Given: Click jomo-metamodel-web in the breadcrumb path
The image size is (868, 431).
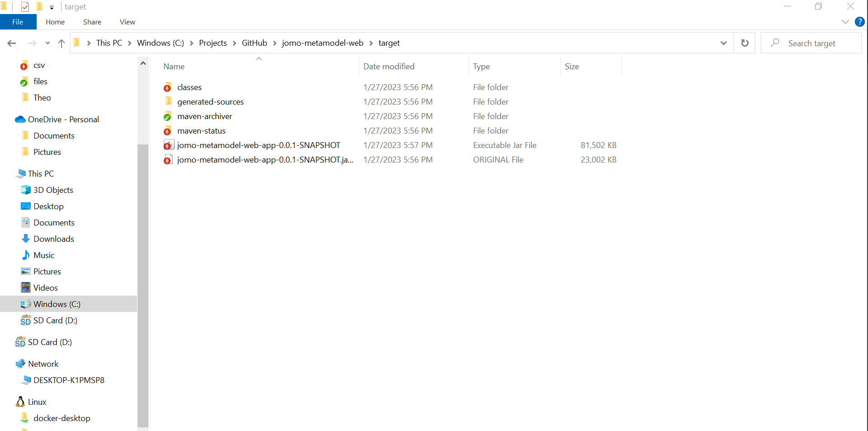Looking at the screenshot, I should coord(323,43).
